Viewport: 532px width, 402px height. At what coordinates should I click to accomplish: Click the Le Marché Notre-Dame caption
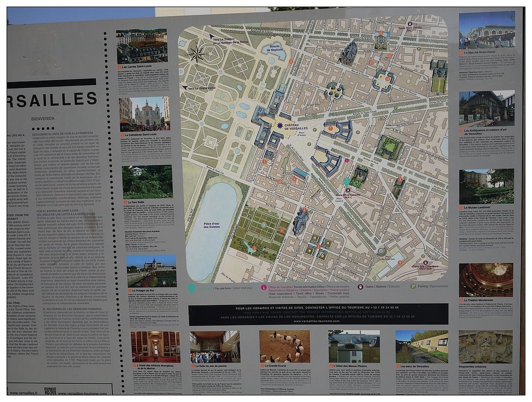click(478, 53)
